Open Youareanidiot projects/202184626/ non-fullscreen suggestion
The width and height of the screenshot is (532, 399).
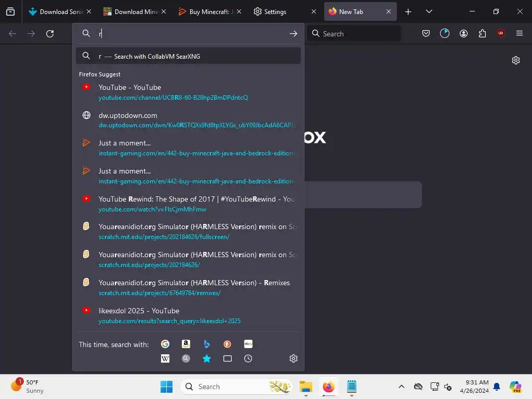pyautogui.click(x=188, y=260)
